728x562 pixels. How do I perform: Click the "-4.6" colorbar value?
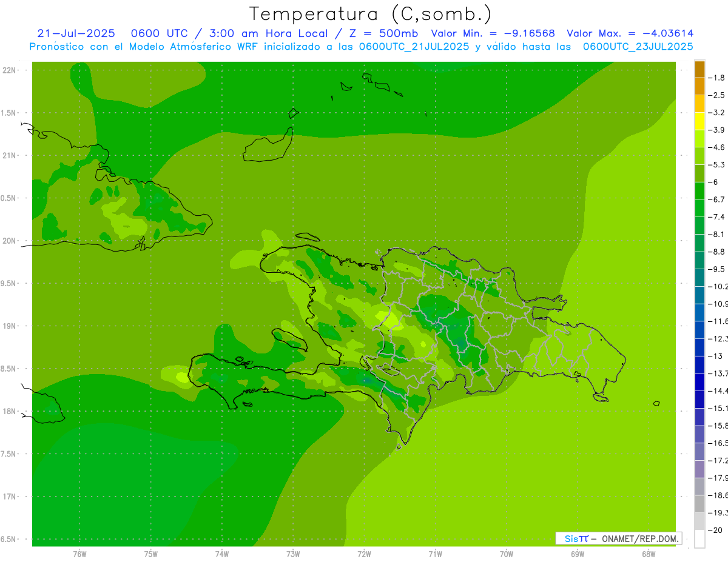(716, 147)
